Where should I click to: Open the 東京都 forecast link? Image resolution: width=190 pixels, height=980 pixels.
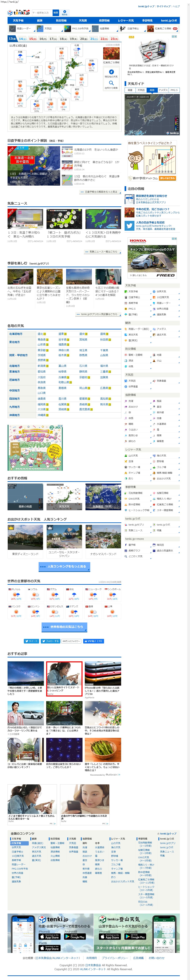41,350
